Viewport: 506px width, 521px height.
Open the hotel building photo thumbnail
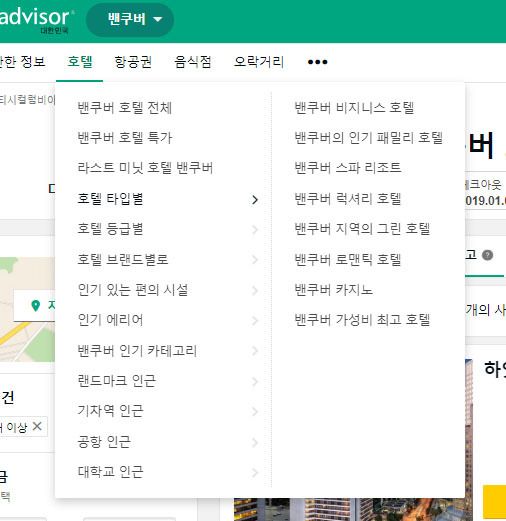(x=353, y=509)
